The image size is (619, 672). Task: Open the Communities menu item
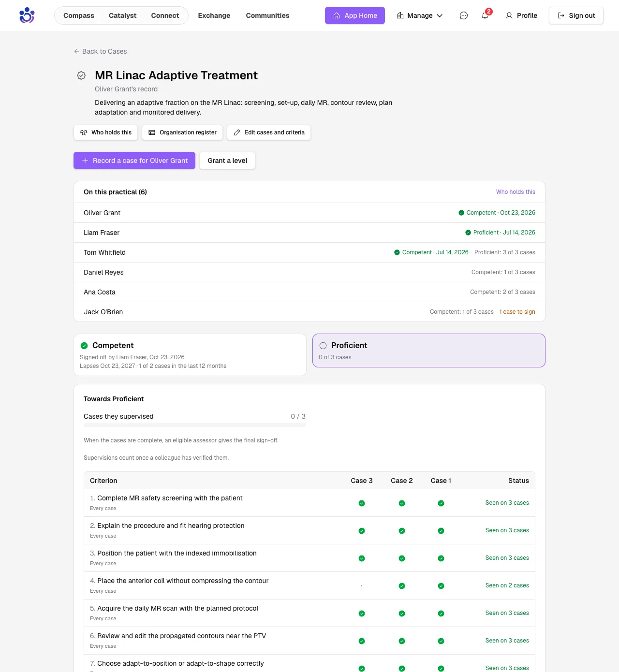click(267, 15)
